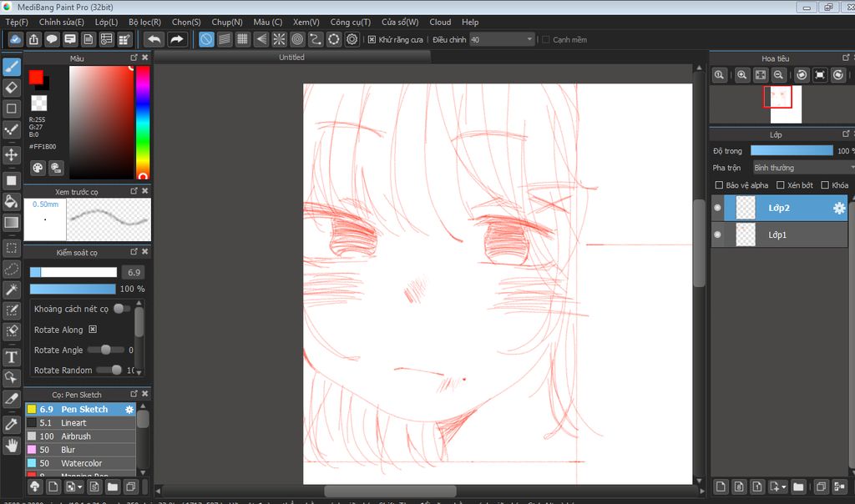This screenshot has width=855, height=504.
Task: Open the Tệp file menu
Action: [x=17, y=23]
